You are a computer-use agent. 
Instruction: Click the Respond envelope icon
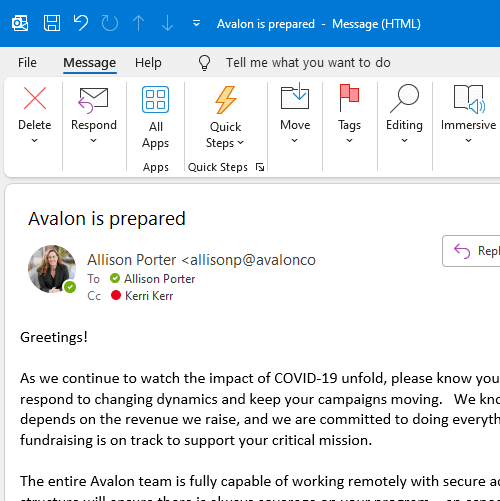click(93, 100)
